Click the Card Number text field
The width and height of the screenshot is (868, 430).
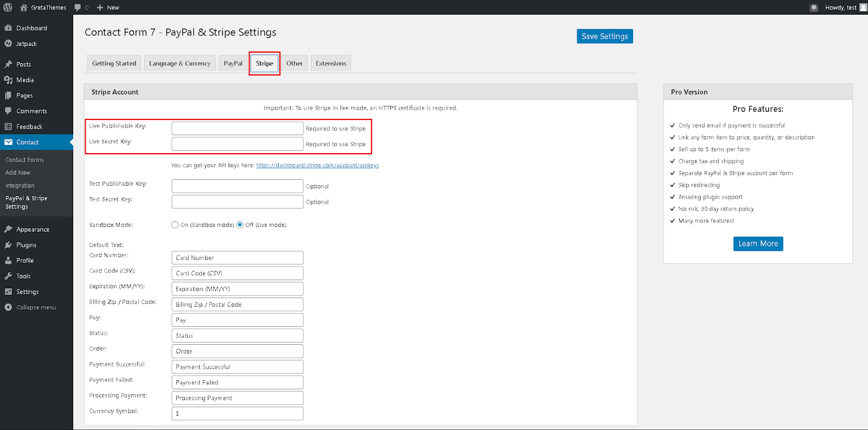[x=238, y=258]
